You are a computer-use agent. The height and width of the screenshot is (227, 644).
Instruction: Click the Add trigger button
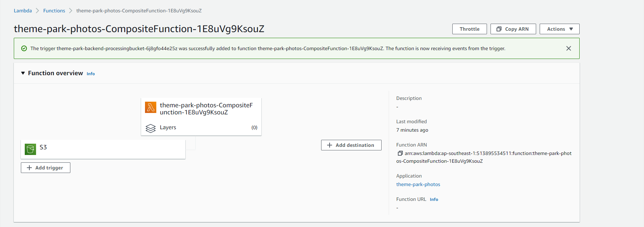[x=46, y=168]
